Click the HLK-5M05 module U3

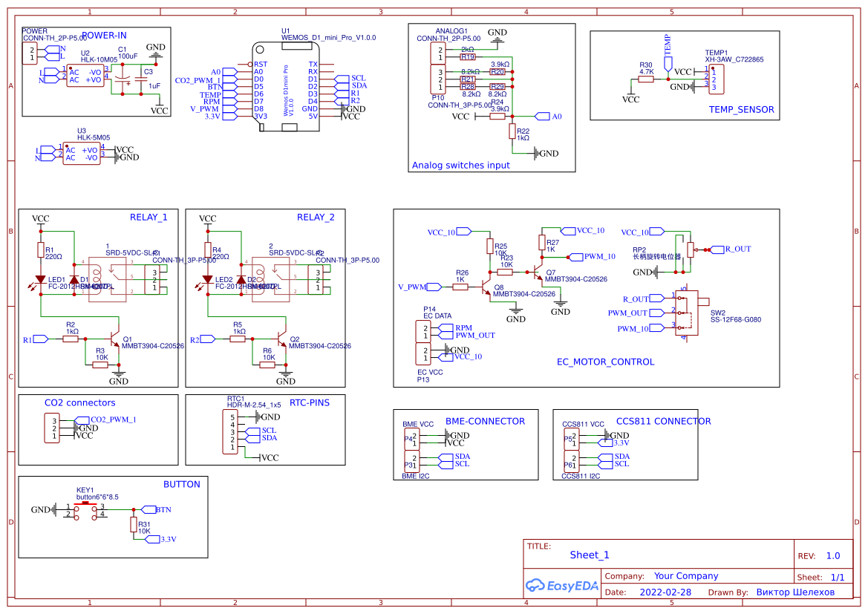82,154
